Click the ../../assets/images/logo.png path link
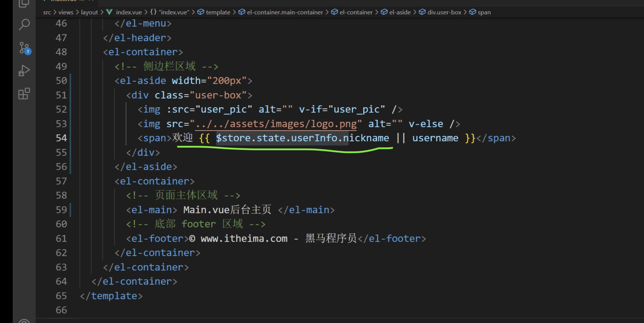The width and height of the screenshot is (644, 323). point(276,124)
